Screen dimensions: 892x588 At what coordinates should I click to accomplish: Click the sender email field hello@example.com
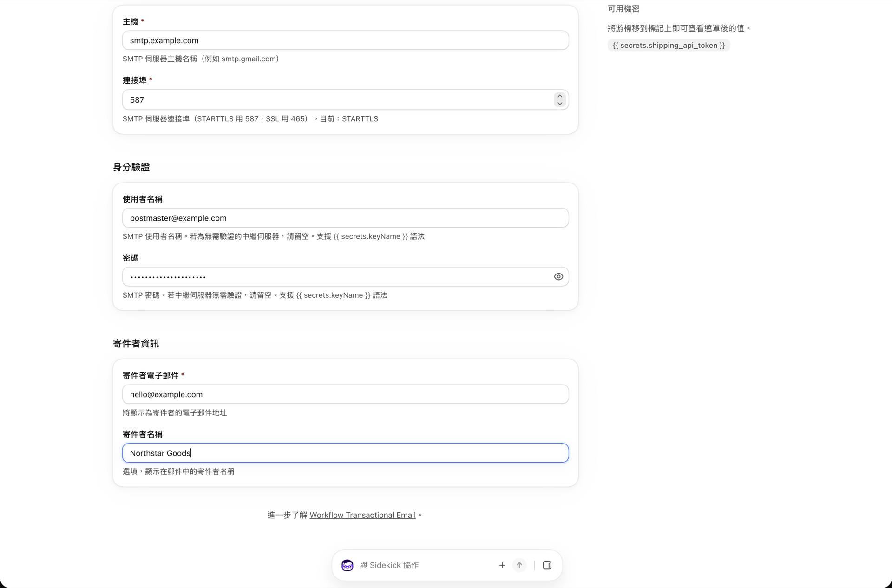point(345,394)
